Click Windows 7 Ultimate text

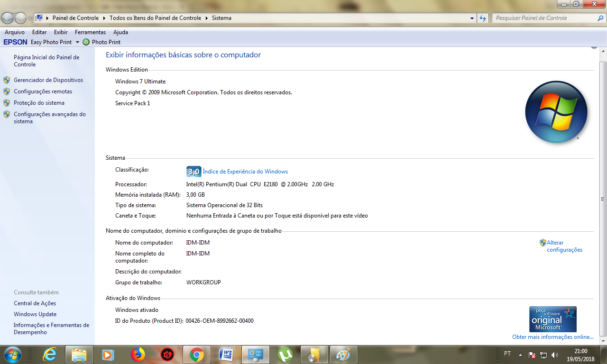click(x=140, y=82)
